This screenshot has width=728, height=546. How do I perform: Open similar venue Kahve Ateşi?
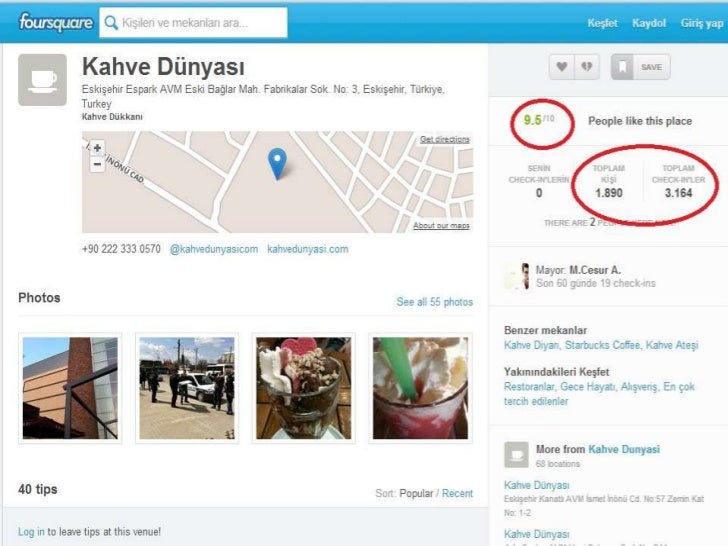pos(672,345)
